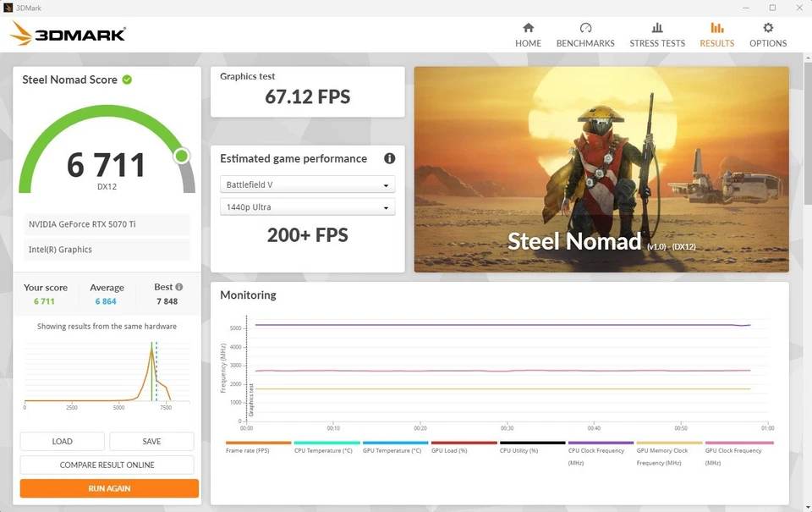Click the 3DMark flame icon in the title bar

(9, 7)
